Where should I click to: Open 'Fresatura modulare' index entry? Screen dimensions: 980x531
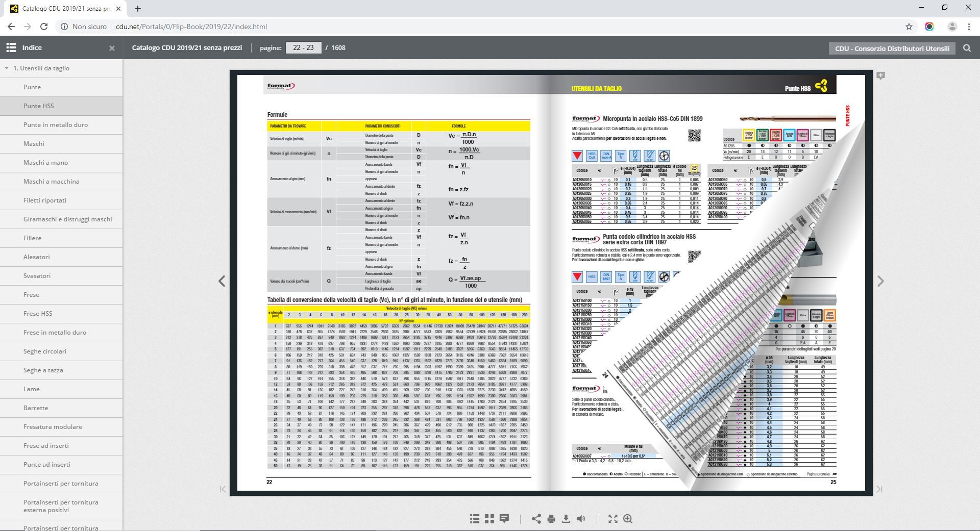[x=61, y=427]
